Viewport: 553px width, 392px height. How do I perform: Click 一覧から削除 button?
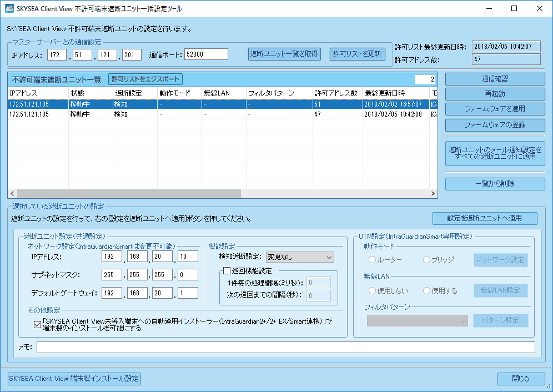point(495,184)
